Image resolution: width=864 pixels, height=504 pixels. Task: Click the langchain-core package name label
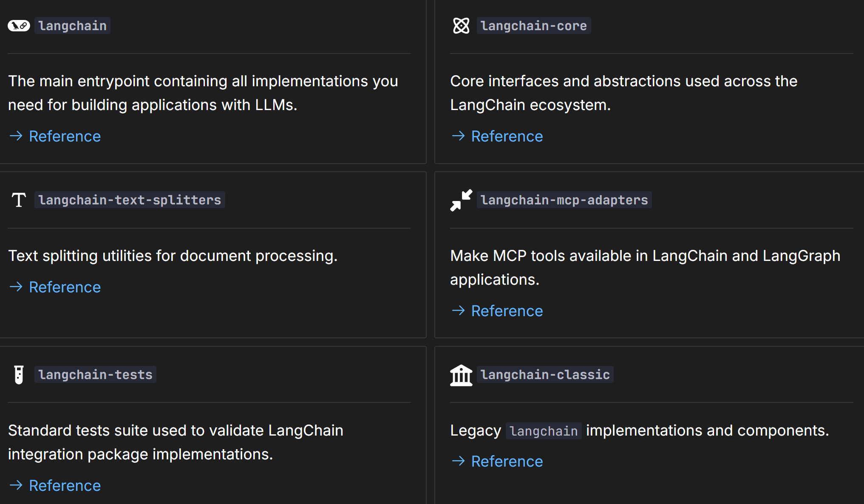[x=534, y=26]
